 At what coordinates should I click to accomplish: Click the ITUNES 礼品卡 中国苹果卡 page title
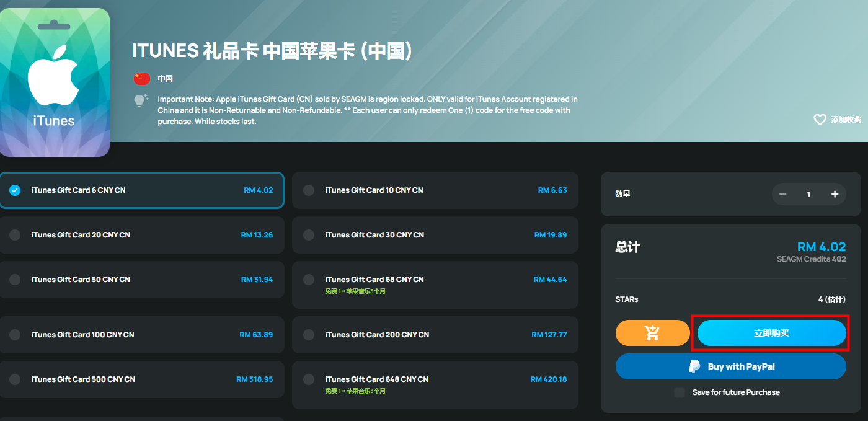pyautogui.click(x=272, y=51)
